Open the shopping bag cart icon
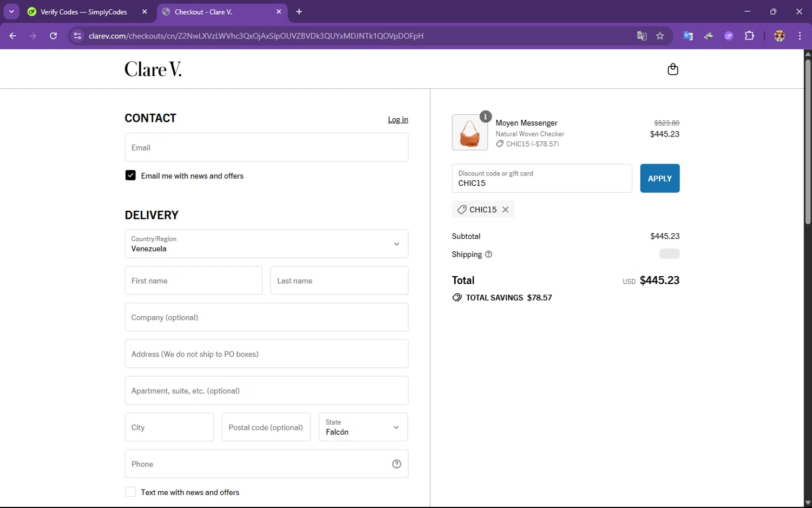 tap(673, 69)
